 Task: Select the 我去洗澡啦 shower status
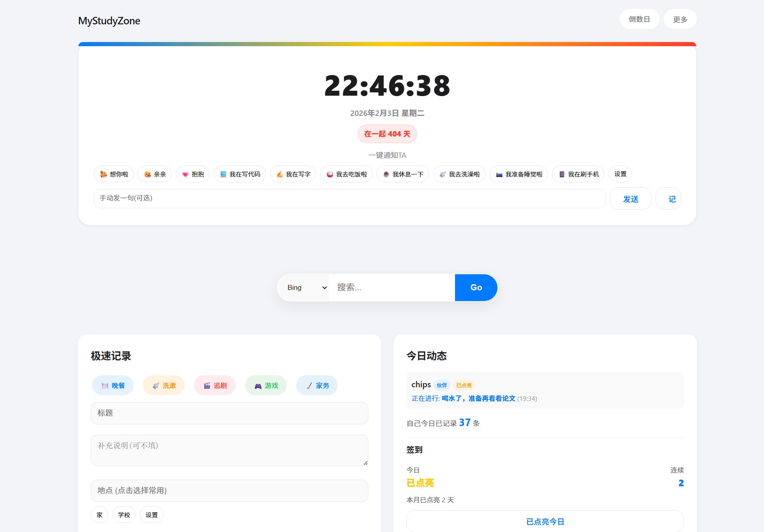(x=459, y=174)
